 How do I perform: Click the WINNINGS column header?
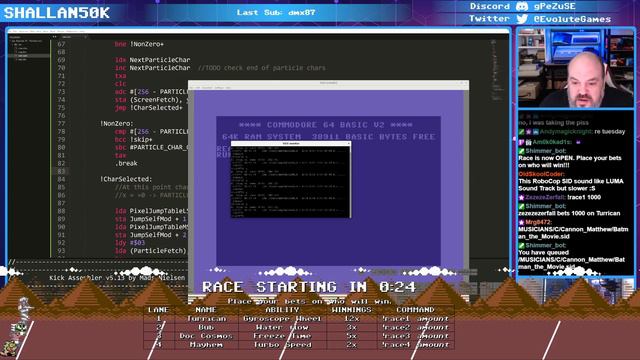pos(351,310)
